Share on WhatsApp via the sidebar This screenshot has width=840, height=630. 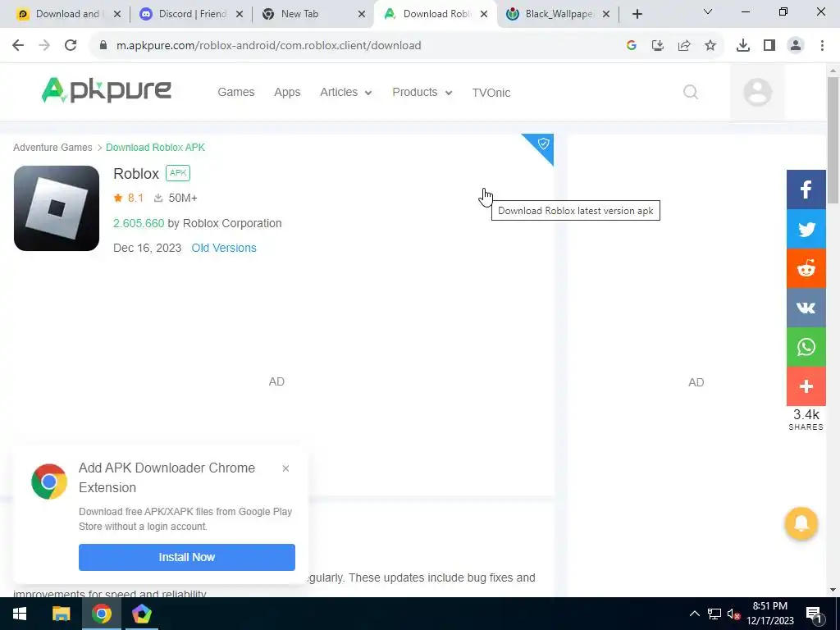tap(806, 347)
